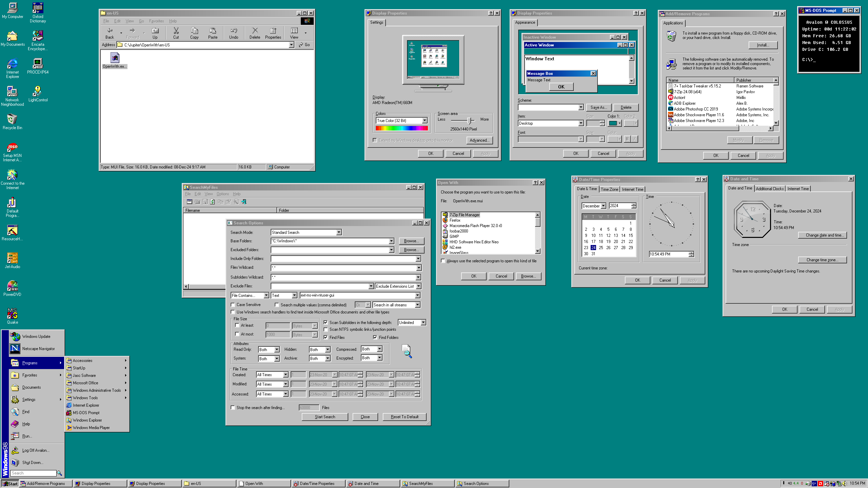Switch to the Time Zone tab
Screen dimensions: 868x488
[x=609, y=189]
